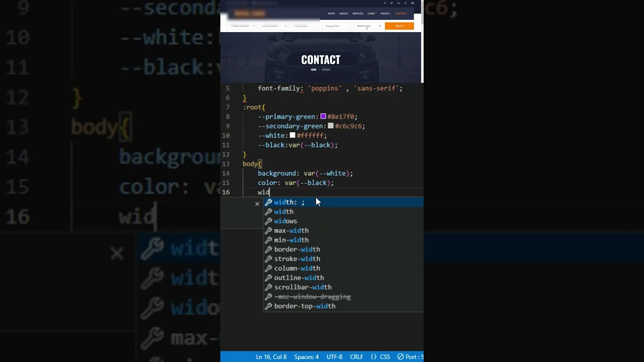644x362 pixels.
Task: Select 'width: ;' suggestion from autocomplete
Action: coord(344,202)
